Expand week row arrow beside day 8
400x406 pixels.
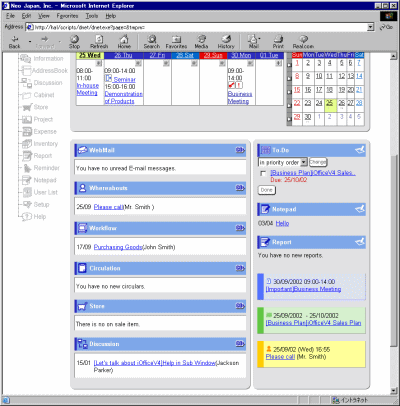coord(289,78)
